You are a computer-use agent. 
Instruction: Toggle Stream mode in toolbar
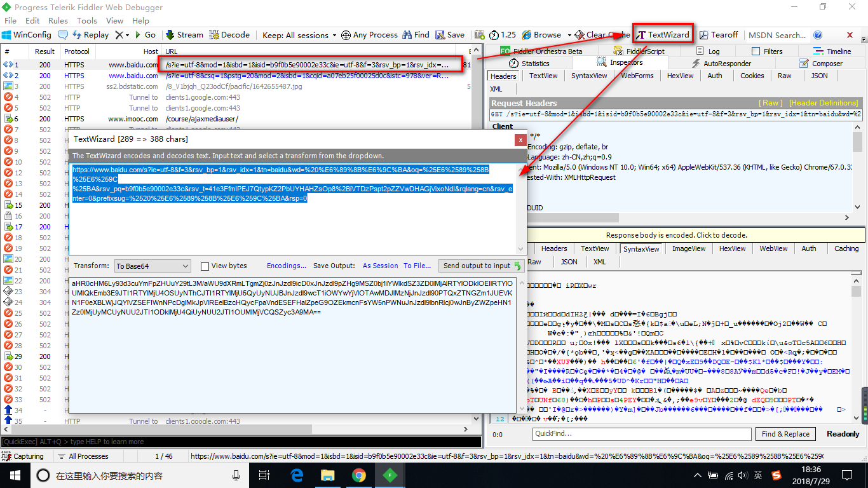pyautogui.click(x=184, y=35)
